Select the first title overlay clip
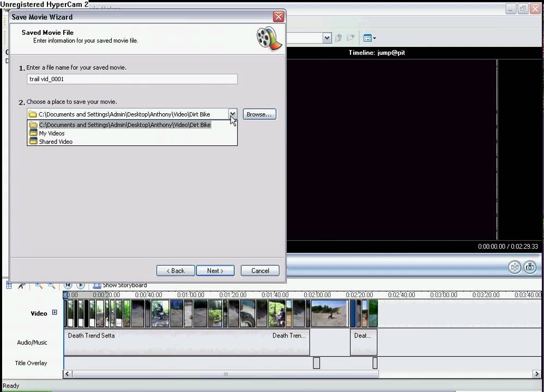This screenshot has height=392, width=544. pos(316,363)
